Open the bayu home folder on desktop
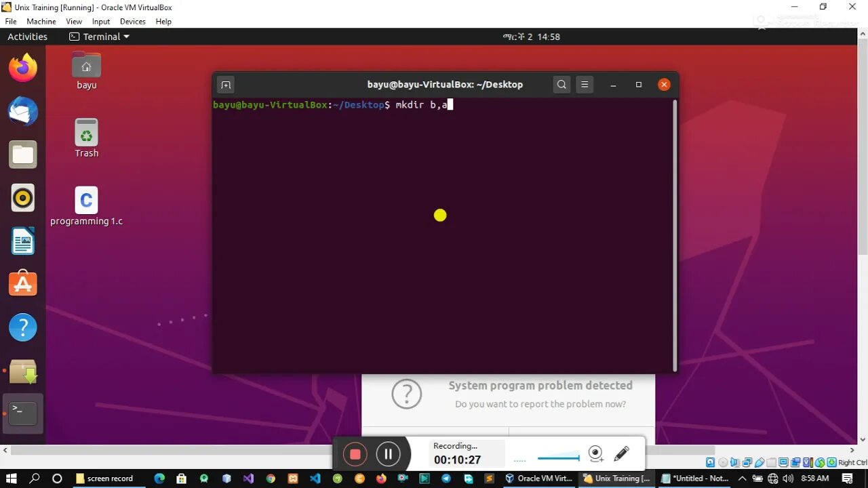Screen dimensions: 868x488 (86, 70)
